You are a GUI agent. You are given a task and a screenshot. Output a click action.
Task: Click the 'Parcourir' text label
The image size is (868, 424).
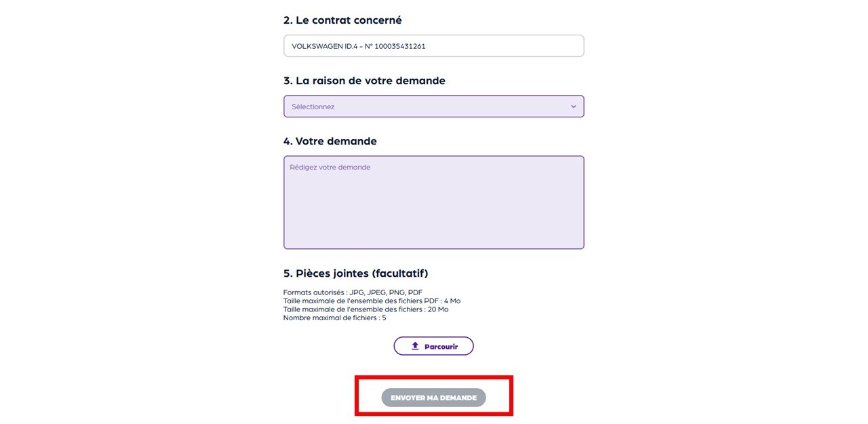[441, 347]
